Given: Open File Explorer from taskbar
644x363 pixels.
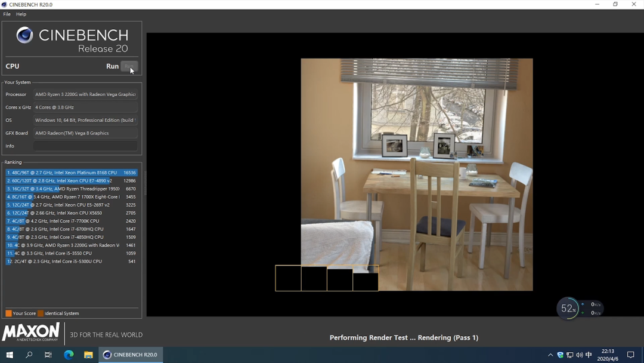Looking at the screenshot, I should click(x=88, y=355).
